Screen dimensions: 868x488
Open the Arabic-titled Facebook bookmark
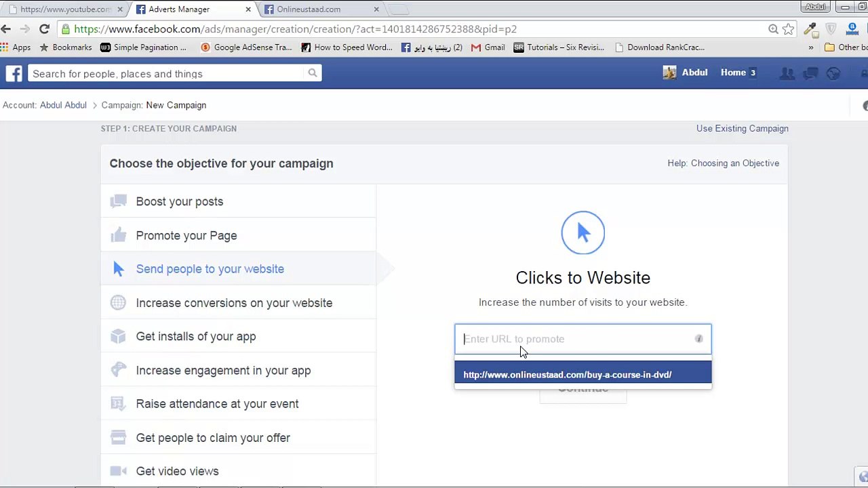click(x=431, y=47)
